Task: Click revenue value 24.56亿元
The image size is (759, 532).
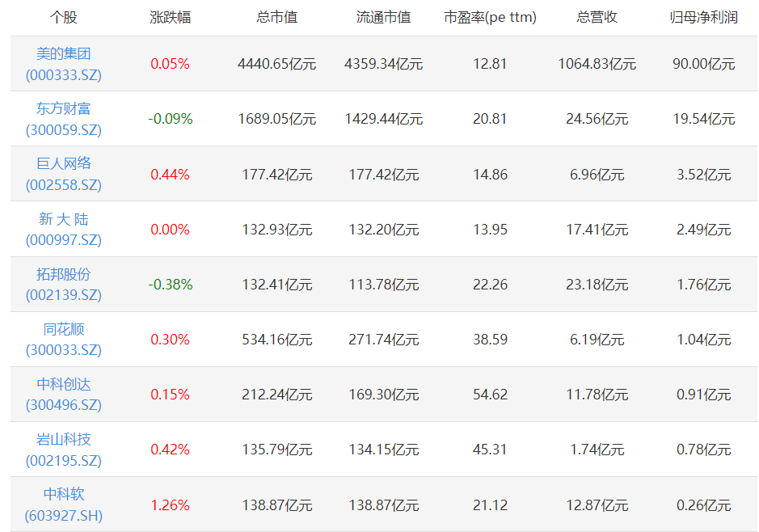Action: point(597,119)
